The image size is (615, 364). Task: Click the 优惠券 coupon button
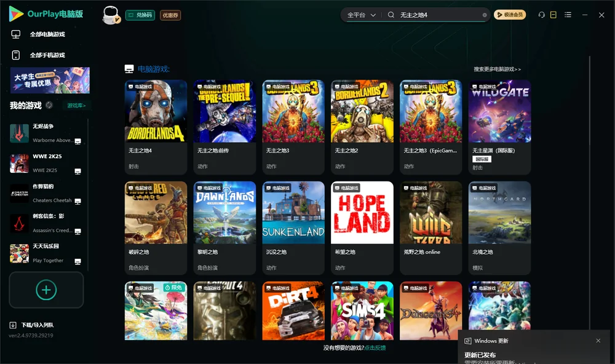170,15
